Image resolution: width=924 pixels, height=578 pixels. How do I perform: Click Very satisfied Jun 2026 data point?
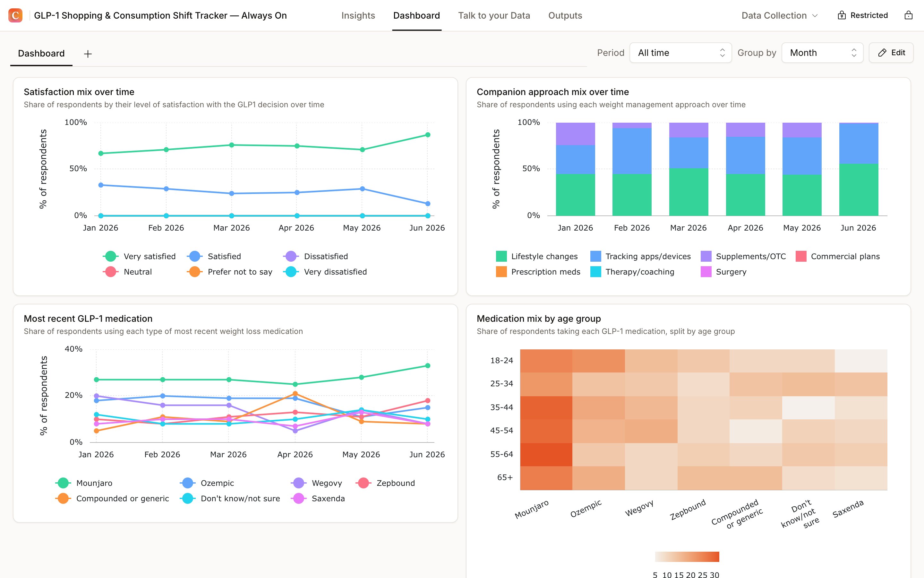coord(428,135)
